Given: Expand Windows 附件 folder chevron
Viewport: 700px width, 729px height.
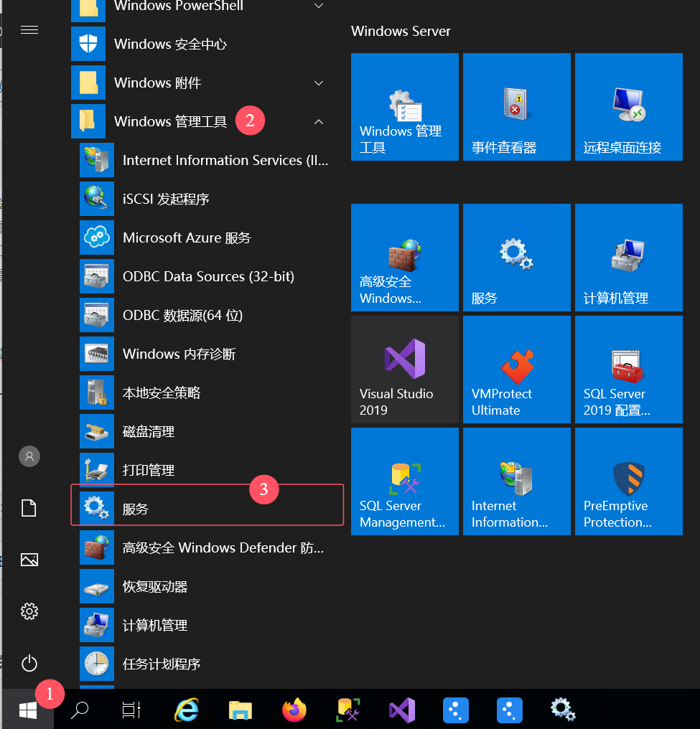Looking at the screenshot, I should (319, 83).
